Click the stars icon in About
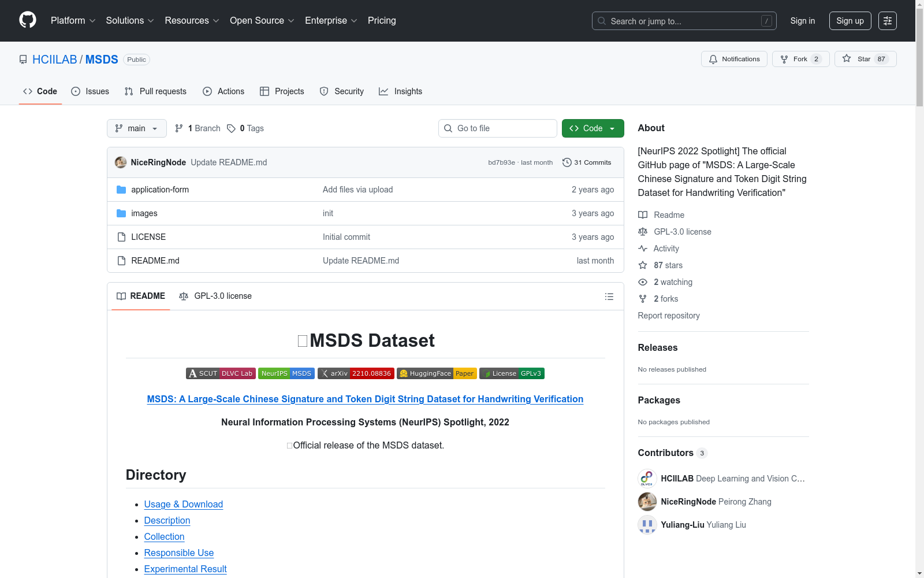The width and height of the screenshot is (924, 578). point(643,265)
